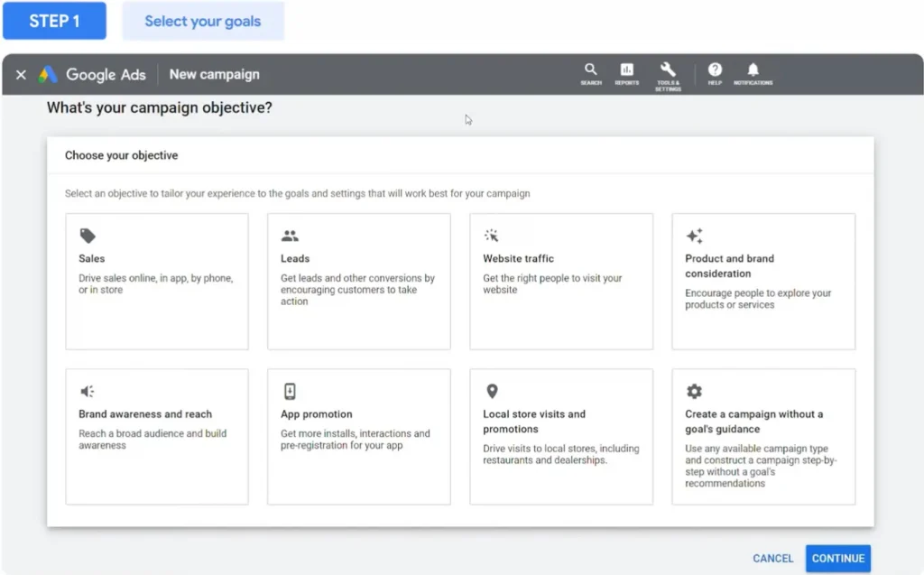924x575 pixels.
Task: Select Product and brand consideration objective
Action: pos(763,281)
